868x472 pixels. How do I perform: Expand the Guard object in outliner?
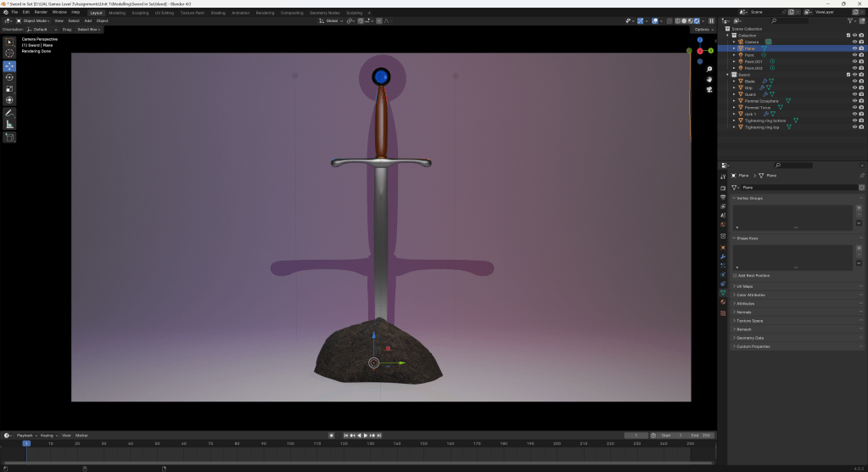734,94
